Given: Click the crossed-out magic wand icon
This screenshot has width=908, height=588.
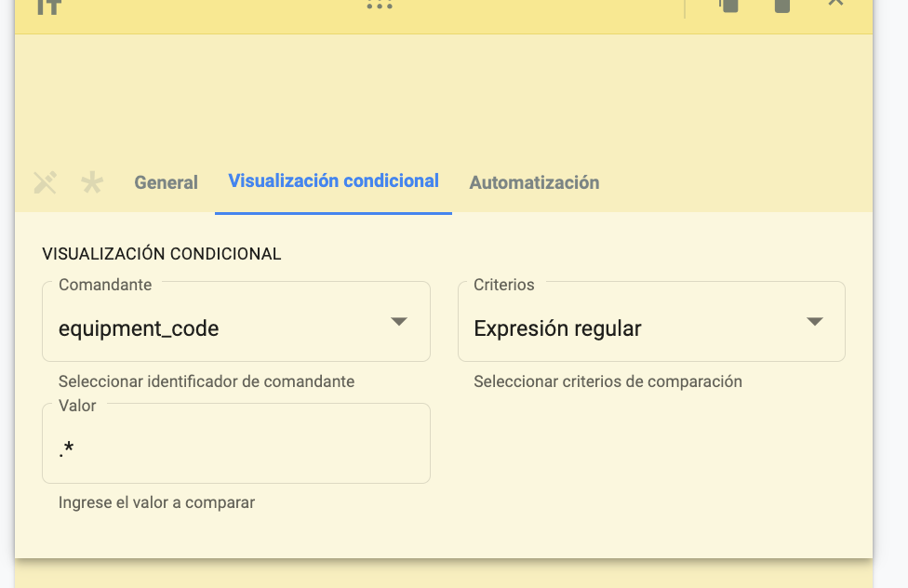Looking at the screenshot, I should [x=44, y=182].
